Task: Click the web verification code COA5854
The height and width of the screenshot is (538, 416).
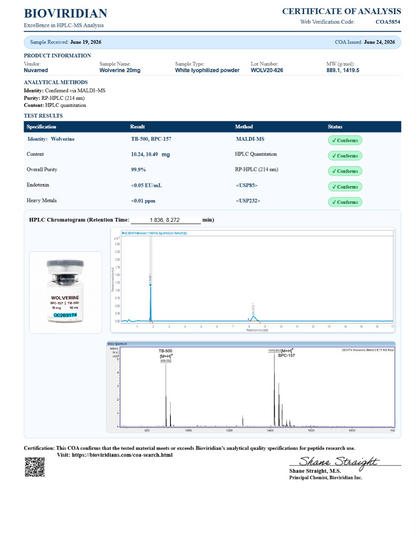Action: 388,22
